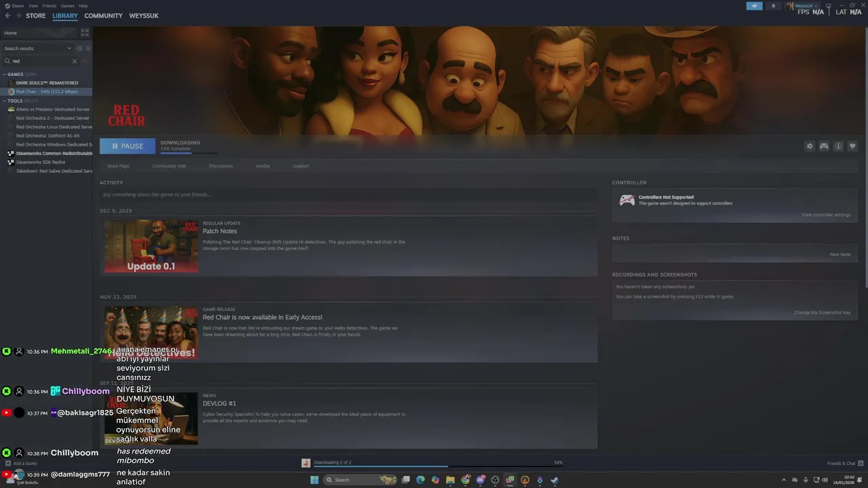Image resolution: width=868 pixels, height=488 pixels.
Task: Open the Patch Notes article title
Action: pos(220,231)
